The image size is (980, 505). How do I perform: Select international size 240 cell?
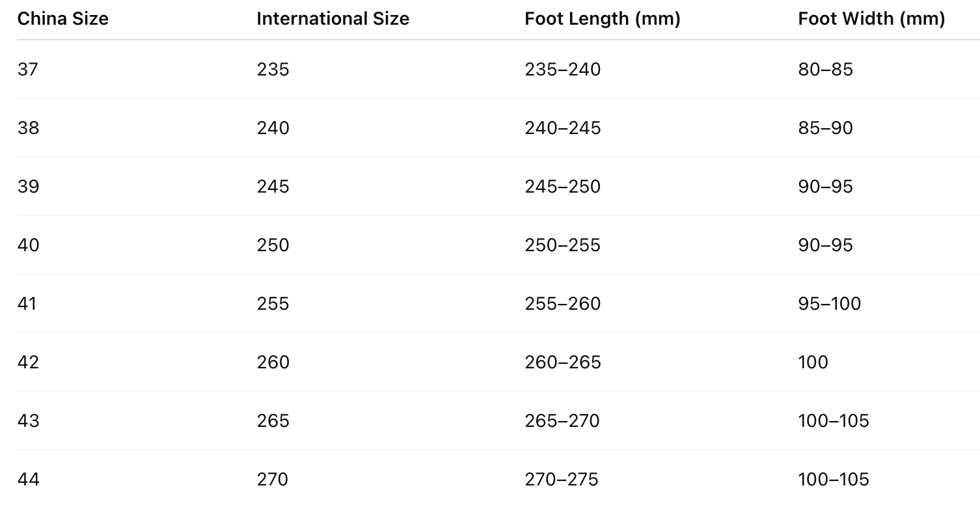tap(273, 128)
